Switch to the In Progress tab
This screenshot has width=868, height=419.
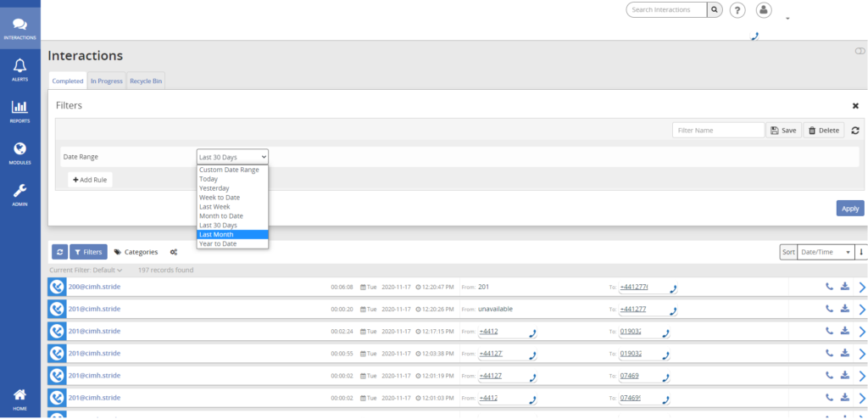point(107,81)
